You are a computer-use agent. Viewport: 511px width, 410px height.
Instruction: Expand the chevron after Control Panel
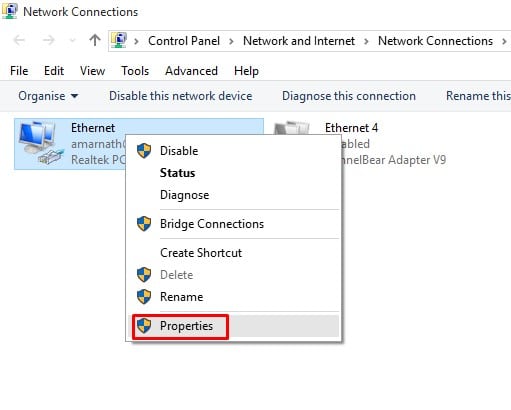coord(231,41)
